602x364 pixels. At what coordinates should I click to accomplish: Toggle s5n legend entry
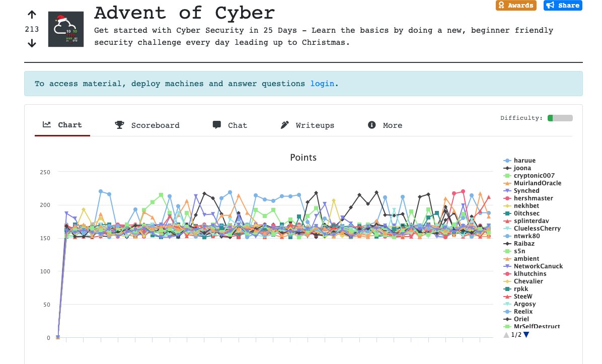coord(514,251)
